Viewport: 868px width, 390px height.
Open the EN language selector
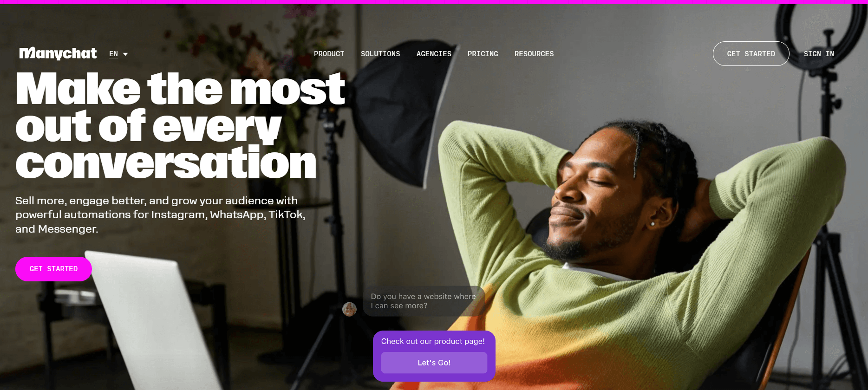click(118, 54)
